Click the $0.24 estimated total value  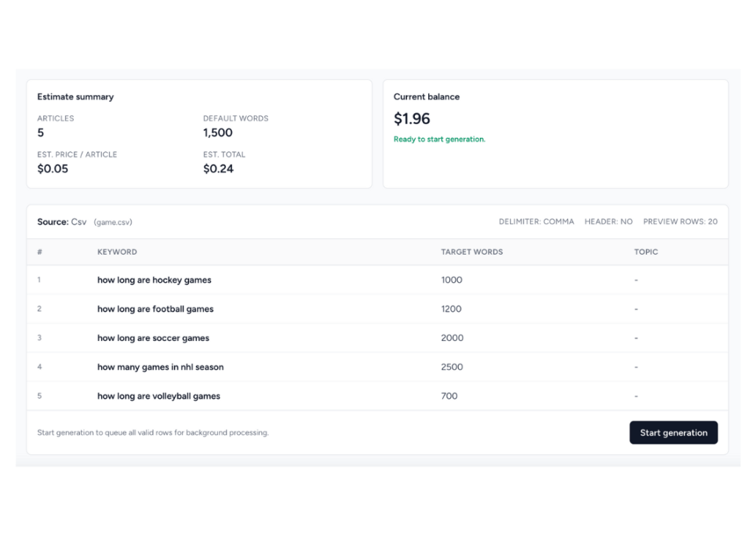tap(218, 169)
